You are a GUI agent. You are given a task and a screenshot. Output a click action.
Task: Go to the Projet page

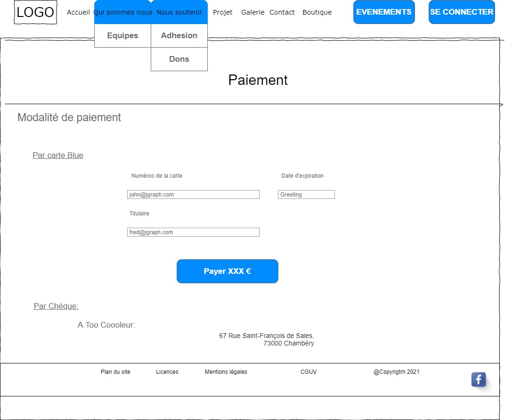(x=222, y=12)
